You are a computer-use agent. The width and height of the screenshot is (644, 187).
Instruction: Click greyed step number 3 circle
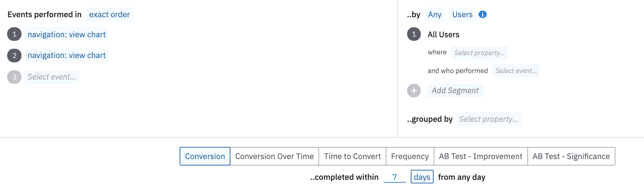14,77
